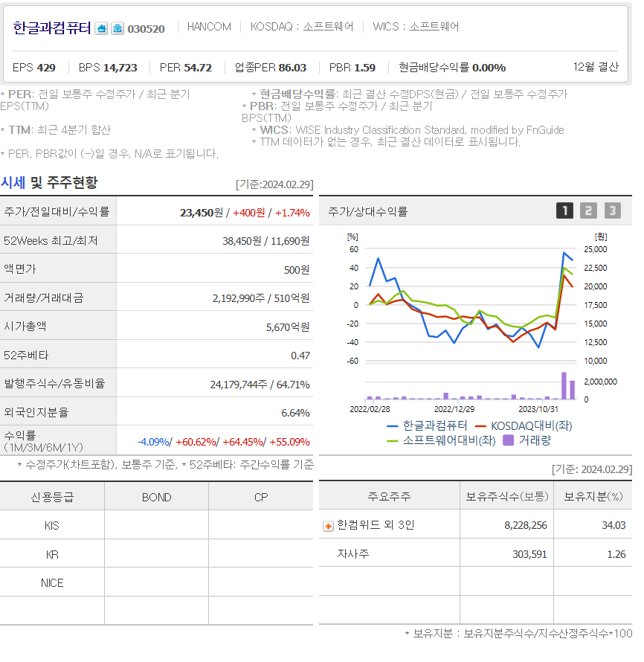Select the 액면가 500원 value
Screen dimensions: 644x662
[x=297, y=270]
